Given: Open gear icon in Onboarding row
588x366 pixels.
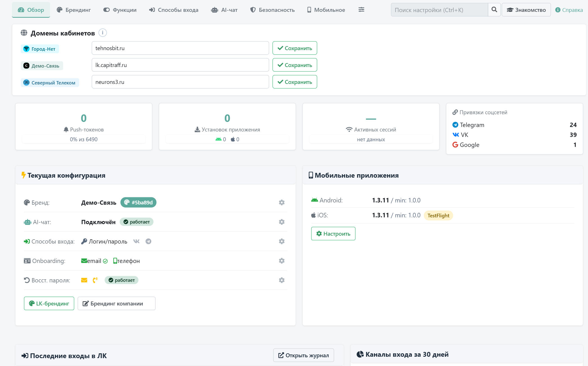Looking at the screenshot, I should pyautogui.click(x=282, y=261).
